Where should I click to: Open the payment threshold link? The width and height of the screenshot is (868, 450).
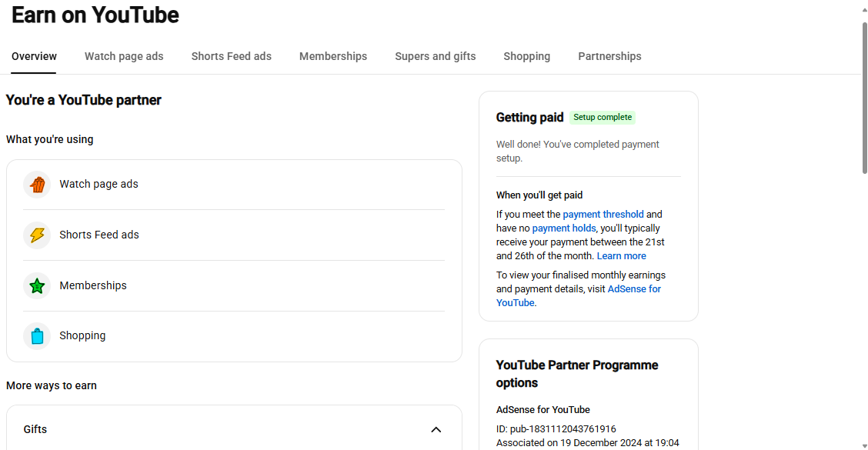603,214
